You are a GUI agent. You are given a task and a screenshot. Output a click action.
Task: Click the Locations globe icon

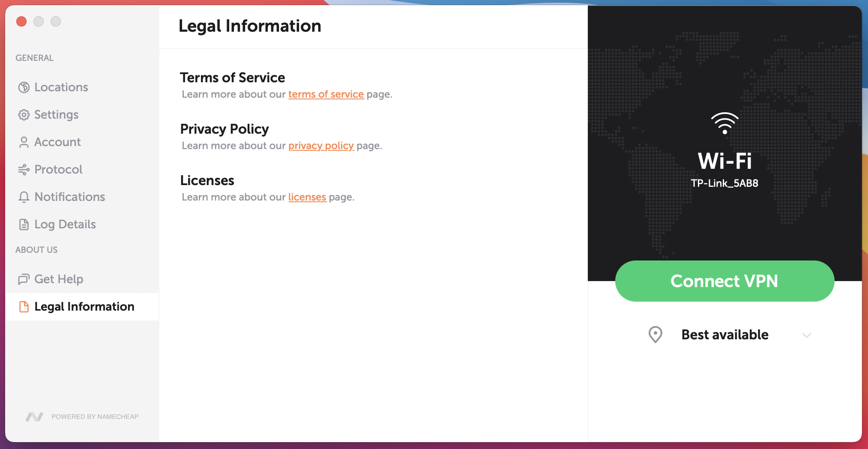coord(24,87)
